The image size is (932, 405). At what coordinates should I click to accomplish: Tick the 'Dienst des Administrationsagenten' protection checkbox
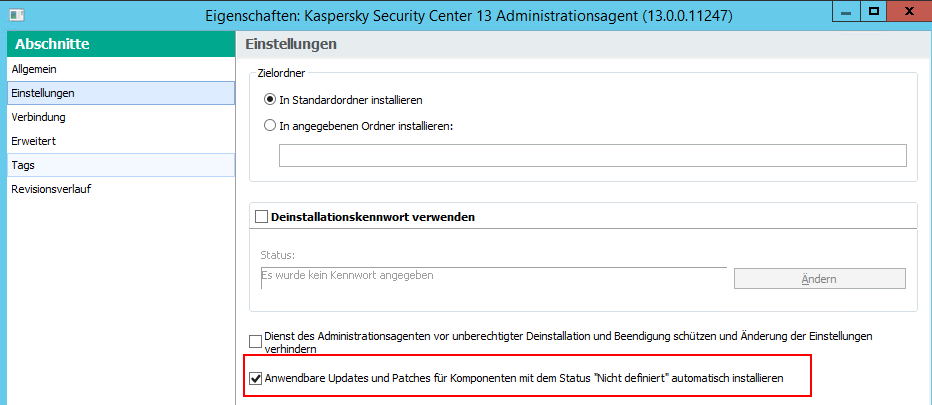tap(256, 342)
